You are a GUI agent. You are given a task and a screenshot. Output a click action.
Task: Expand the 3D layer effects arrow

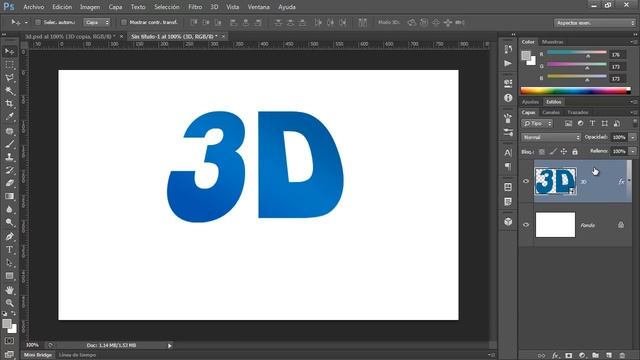pyautogui.click(x=629, y=180)
